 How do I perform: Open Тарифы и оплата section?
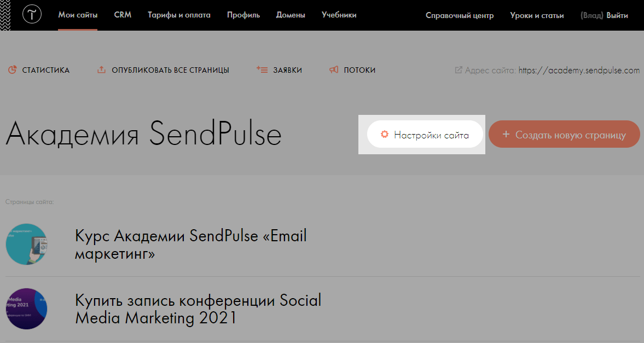point(179,15)
